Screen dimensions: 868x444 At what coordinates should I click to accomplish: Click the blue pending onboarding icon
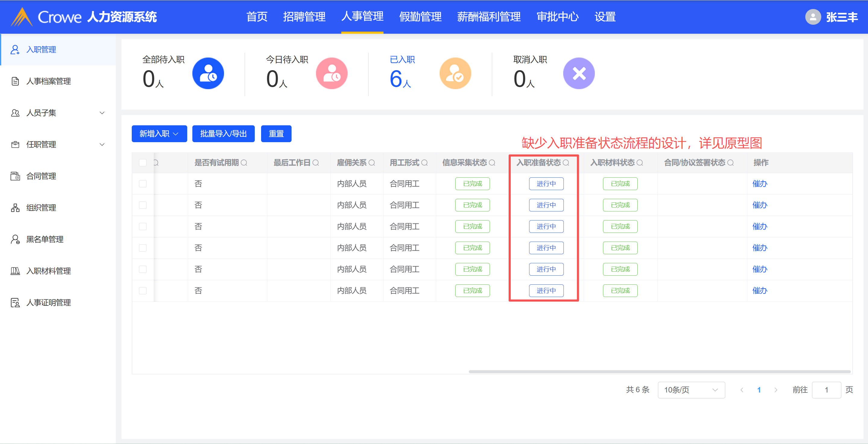point(208,73)
